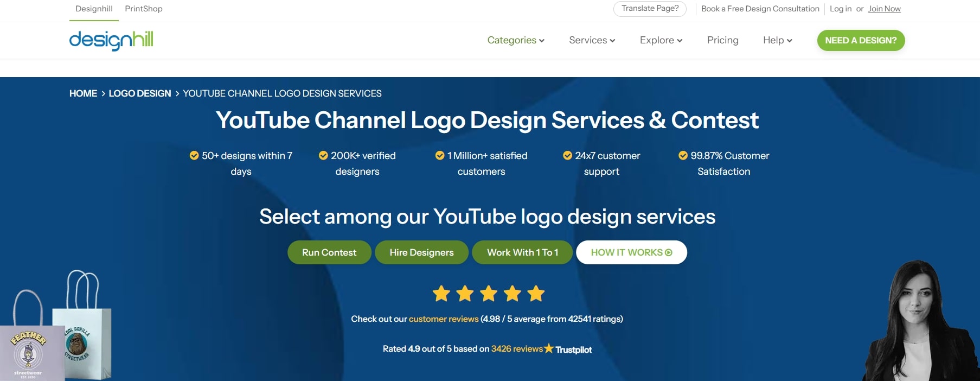This screenshot has width=980, height=381.
Task: Expand the Categories dropdown menu
Action: (x=515, y=40)
